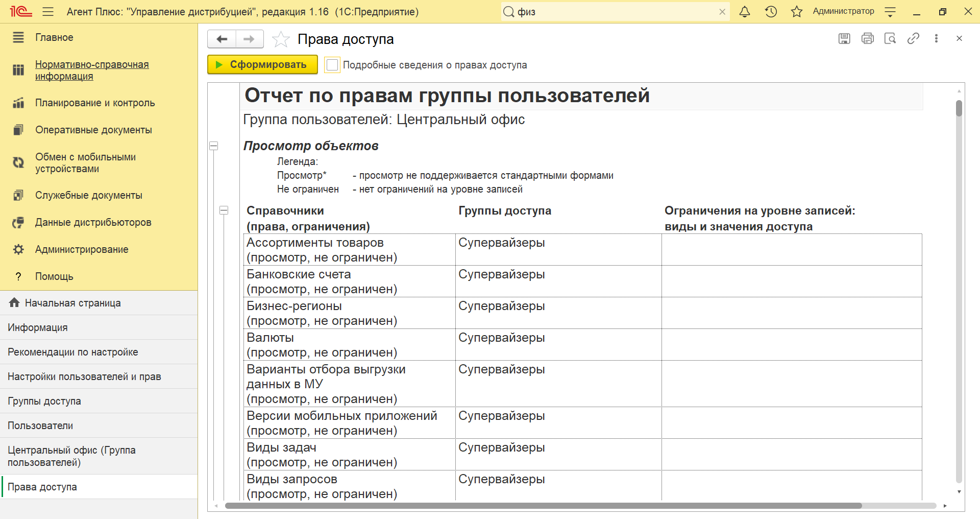Click the vertical scrollbar thumb of report

click(959, 108)
